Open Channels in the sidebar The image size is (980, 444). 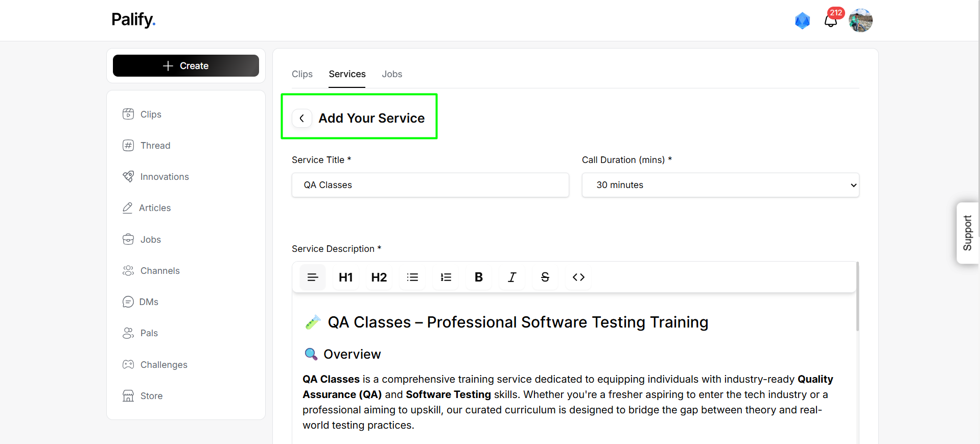point(151,271)
